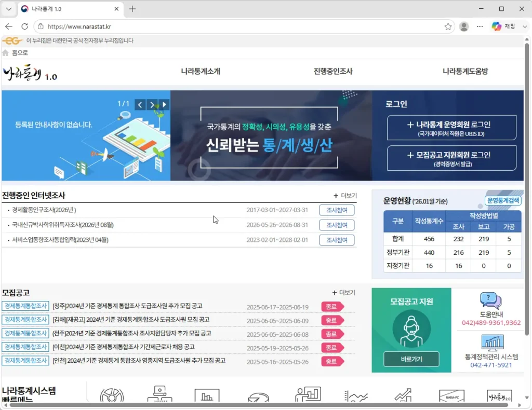Open the browser profile avatar
The width and height of the screenshot is (532, 410).
464,26
